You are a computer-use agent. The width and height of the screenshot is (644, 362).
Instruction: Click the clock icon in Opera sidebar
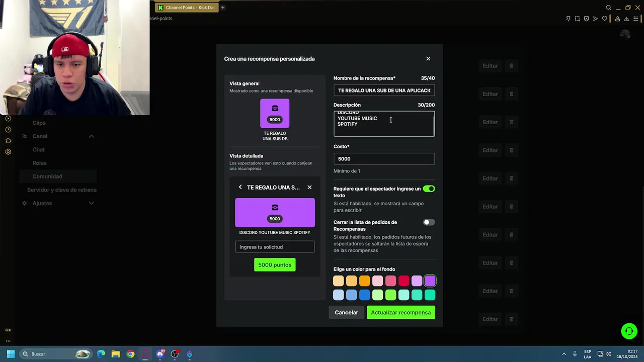coord(8,130)
